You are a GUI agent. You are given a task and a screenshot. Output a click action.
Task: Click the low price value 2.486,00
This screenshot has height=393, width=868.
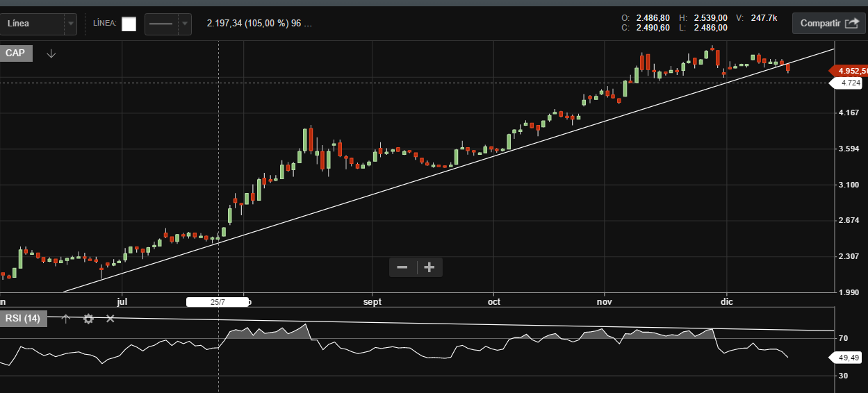[x=710, y=28]
